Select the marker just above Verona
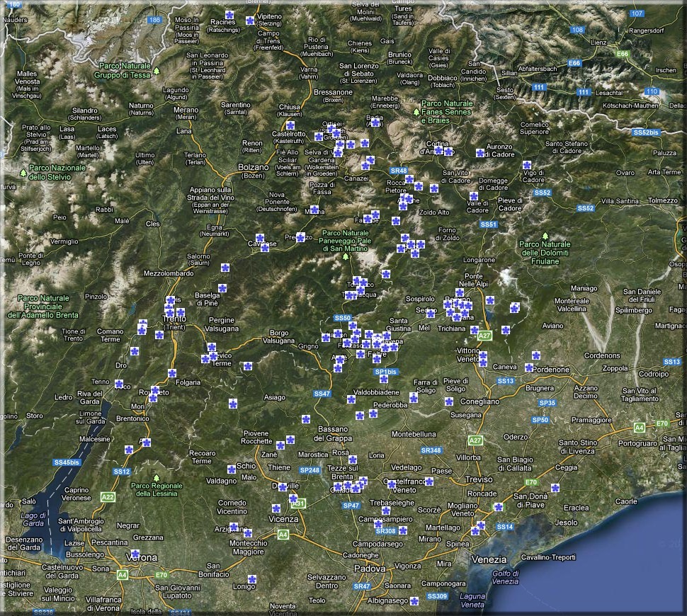The height and width of the screenshot is (616, 687). click(x=135, y=554)
